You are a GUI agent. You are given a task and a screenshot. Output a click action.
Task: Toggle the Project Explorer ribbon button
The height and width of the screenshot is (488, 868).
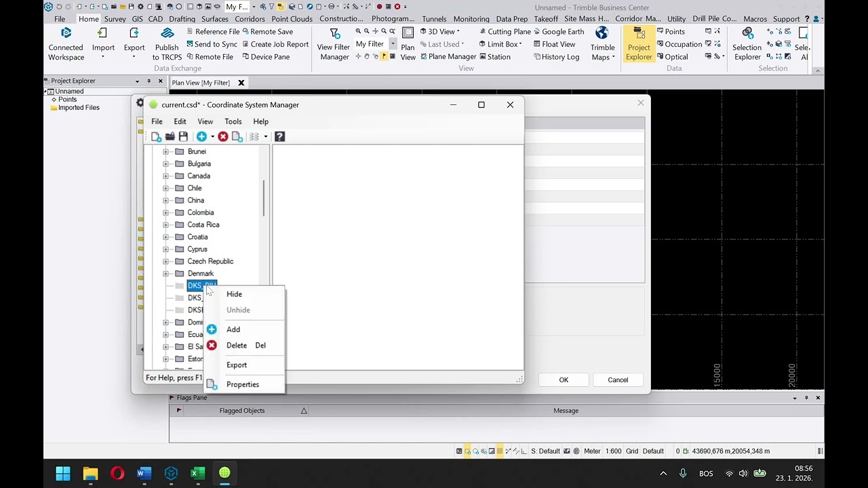point(639,43)
